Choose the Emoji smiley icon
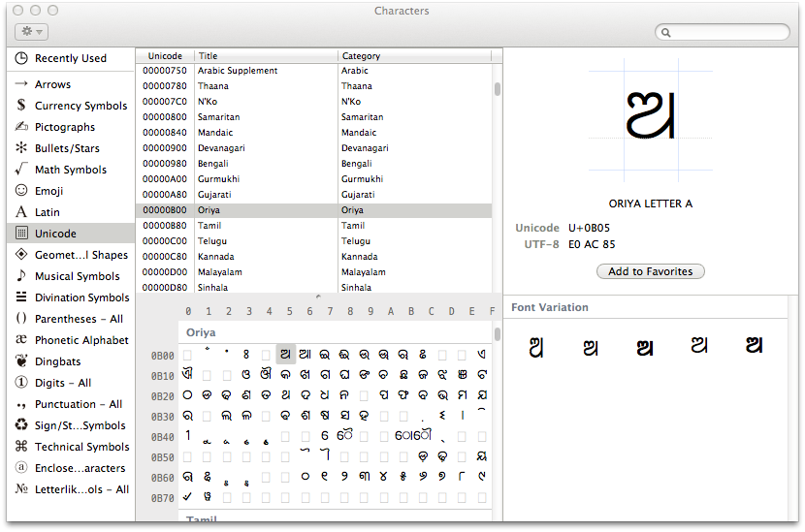Image resolution: width=805 pixels, height=532 pixels. [21, 191]
